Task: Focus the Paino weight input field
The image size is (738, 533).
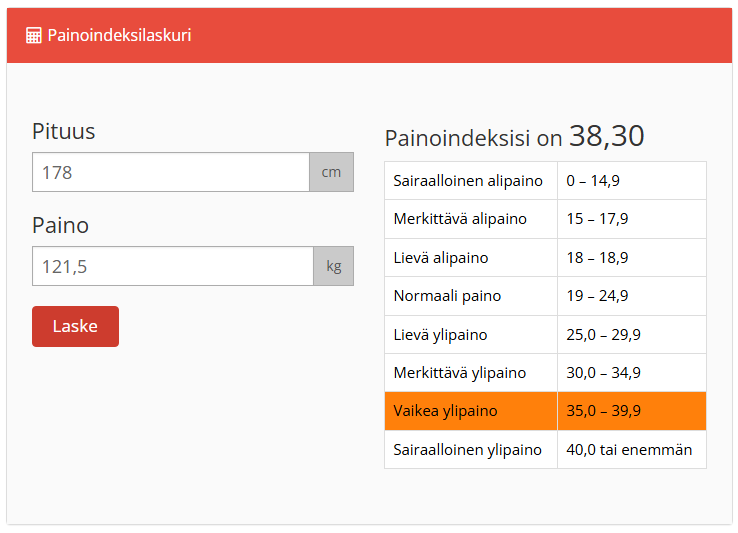Action: tap(173, 266)
